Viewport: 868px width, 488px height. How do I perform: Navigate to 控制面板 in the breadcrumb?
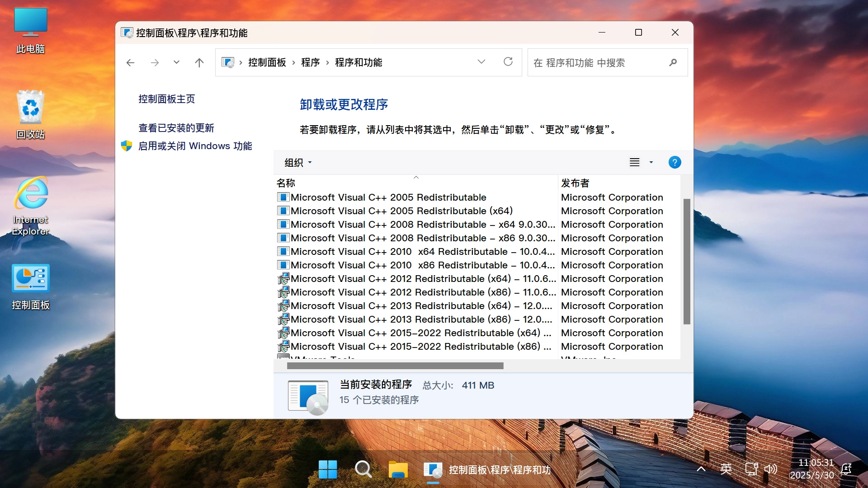pos(266,62)
